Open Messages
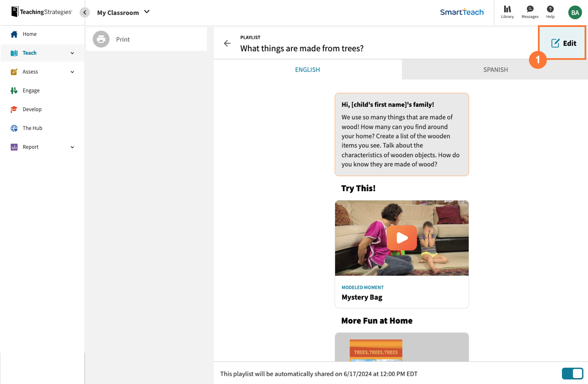This screenshot has height=384, width=588. coord(530,12)
